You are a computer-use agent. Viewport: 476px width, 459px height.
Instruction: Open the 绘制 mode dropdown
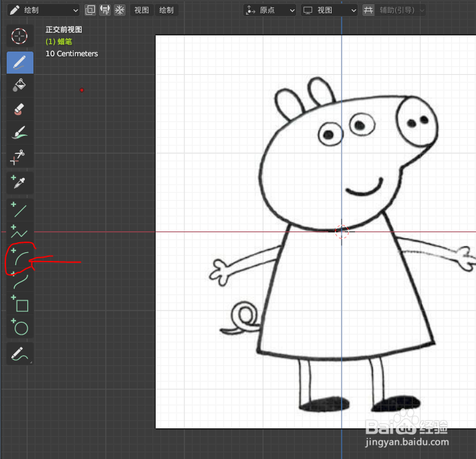pos(43,10)
